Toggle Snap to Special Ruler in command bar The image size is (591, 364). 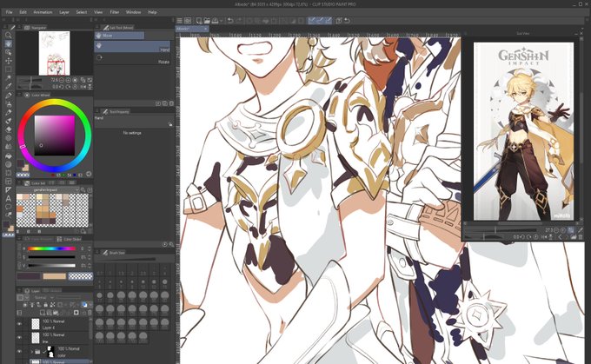coord(320,21)
